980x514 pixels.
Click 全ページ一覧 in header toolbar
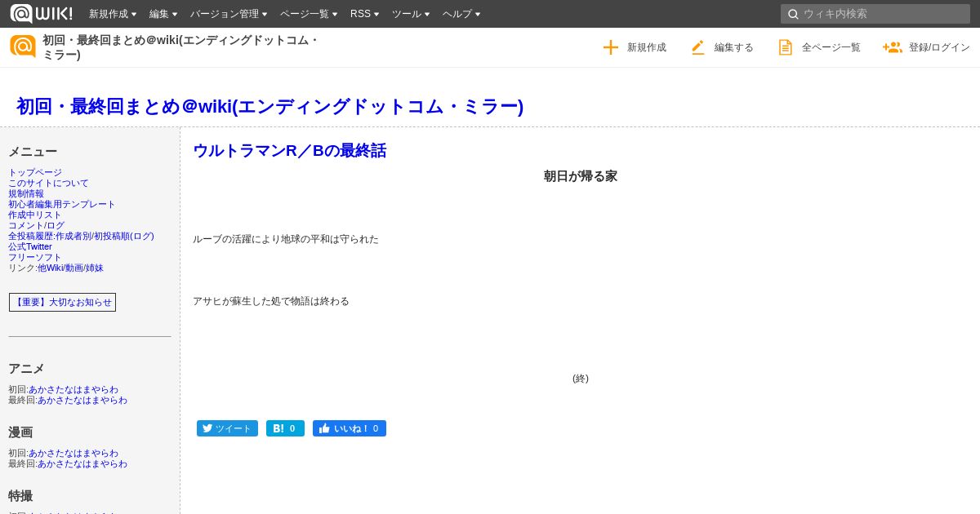pyautogui.click(x=831, y=47)
